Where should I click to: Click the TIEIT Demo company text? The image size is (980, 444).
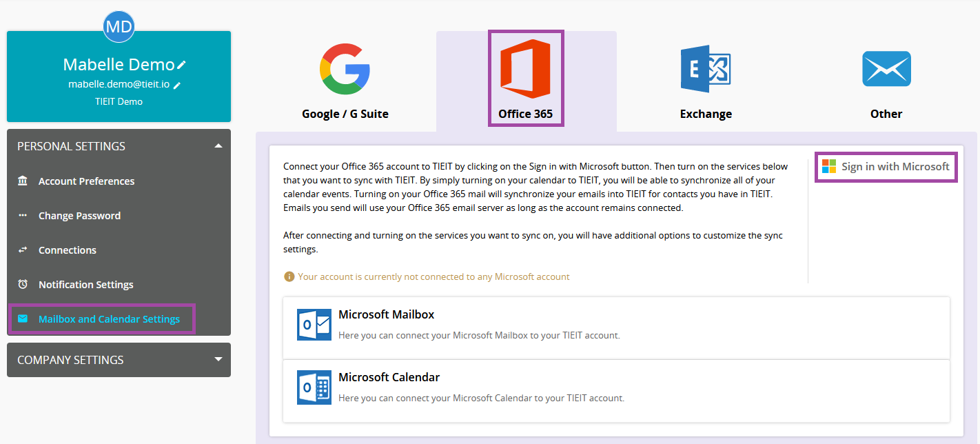coord(119,101)
